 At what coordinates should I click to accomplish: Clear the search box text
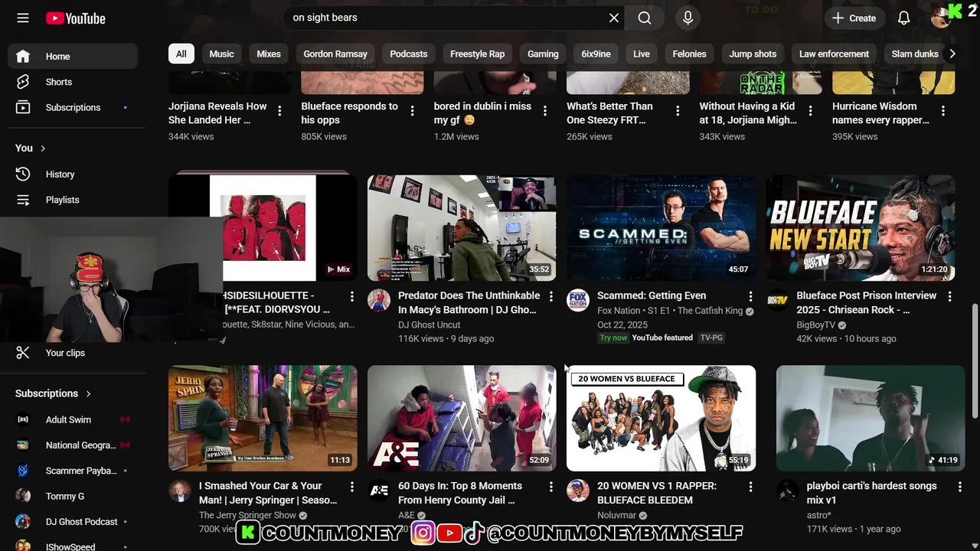pos(613,18)
